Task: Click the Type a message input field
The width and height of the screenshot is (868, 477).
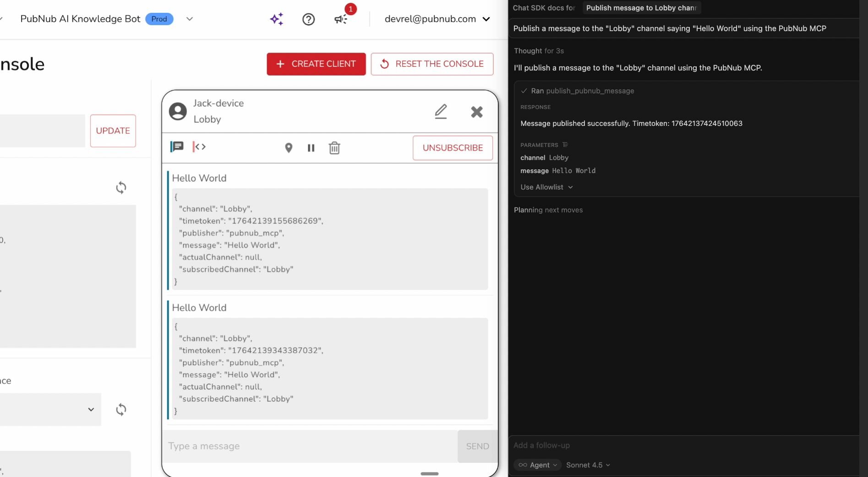Action: point(275,446)
